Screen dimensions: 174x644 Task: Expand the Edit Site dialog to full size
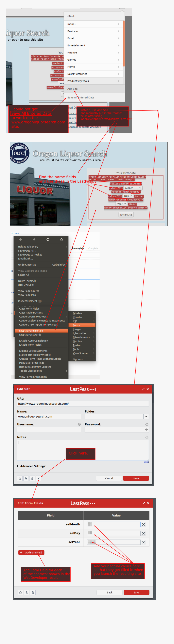coord(143,389)
